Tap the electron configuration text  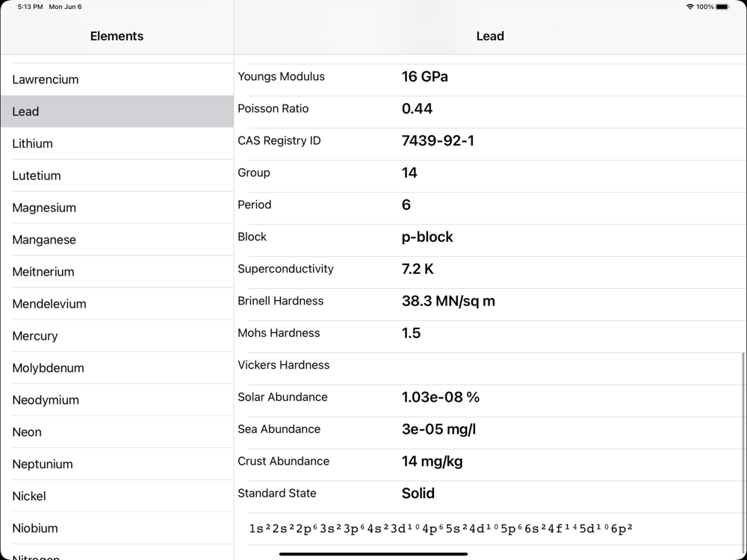click(x=441, y=529)
